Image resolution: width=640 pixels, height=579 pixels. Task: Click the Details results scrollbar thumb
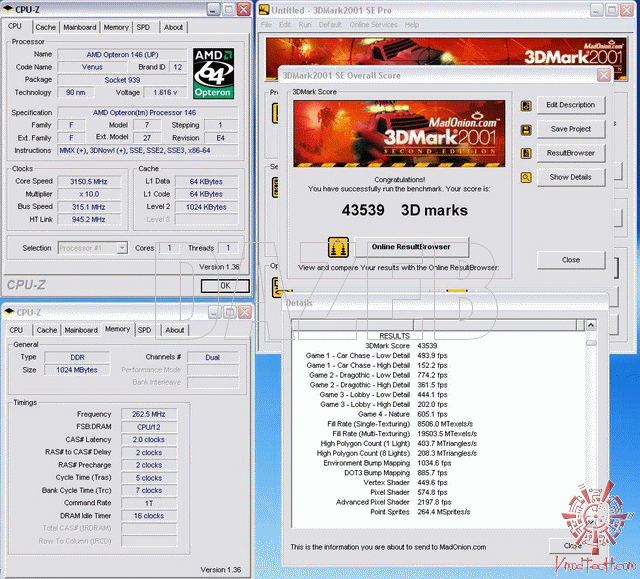tap(591, 343)
